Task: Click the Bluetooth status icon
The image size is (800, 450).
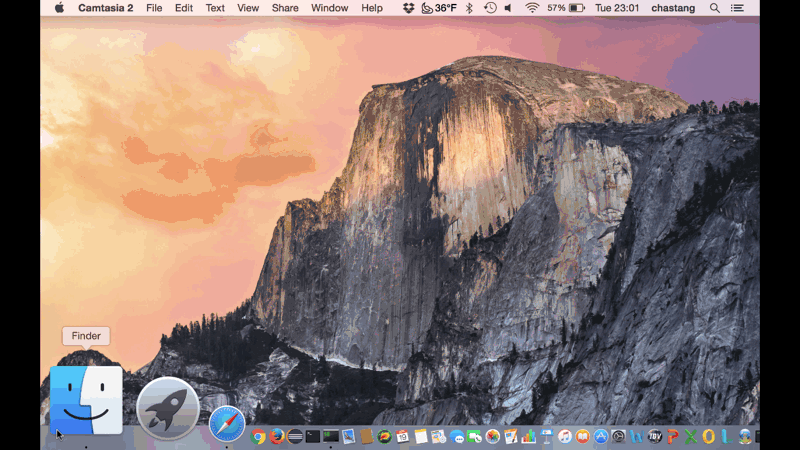Action: (x=469, y=8)
